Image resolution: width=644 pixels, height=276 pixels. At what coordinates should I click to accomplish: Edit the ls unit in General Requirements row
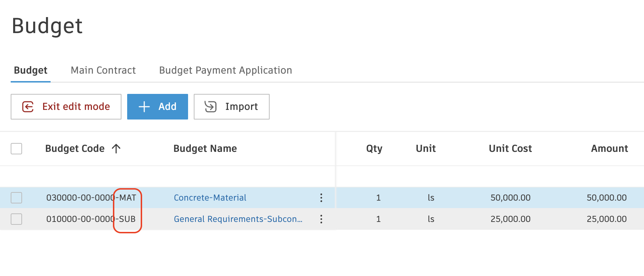coord(431,219)
